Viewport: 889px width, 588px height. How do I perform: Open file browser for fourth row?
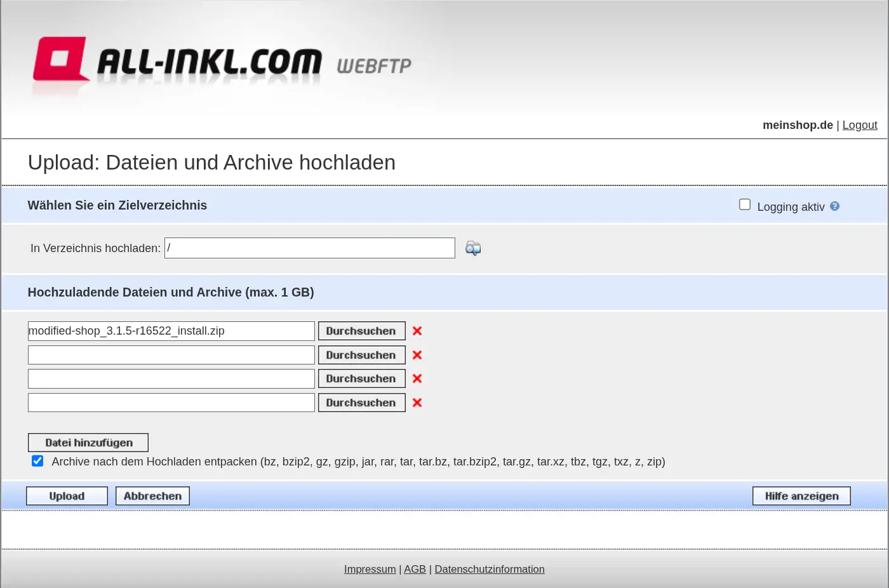[x=361, y=403]
